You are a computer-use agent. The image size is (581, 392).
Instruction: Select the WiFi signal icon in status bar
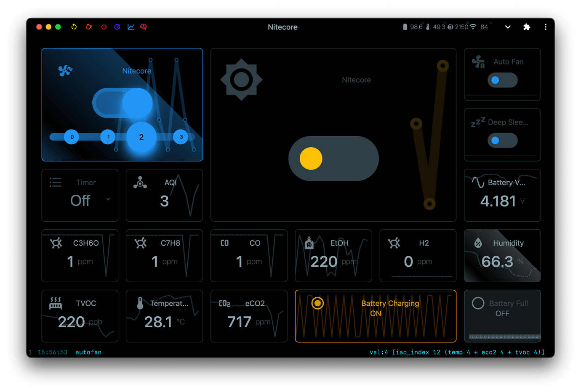(474, 26)
